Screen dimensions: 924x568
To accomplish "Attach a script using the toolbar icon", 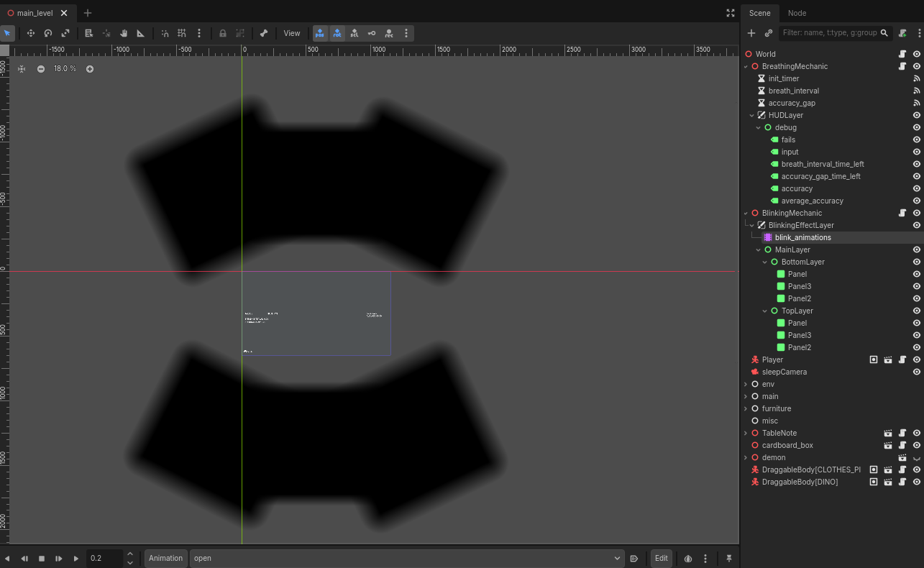I will coord(902,33).
